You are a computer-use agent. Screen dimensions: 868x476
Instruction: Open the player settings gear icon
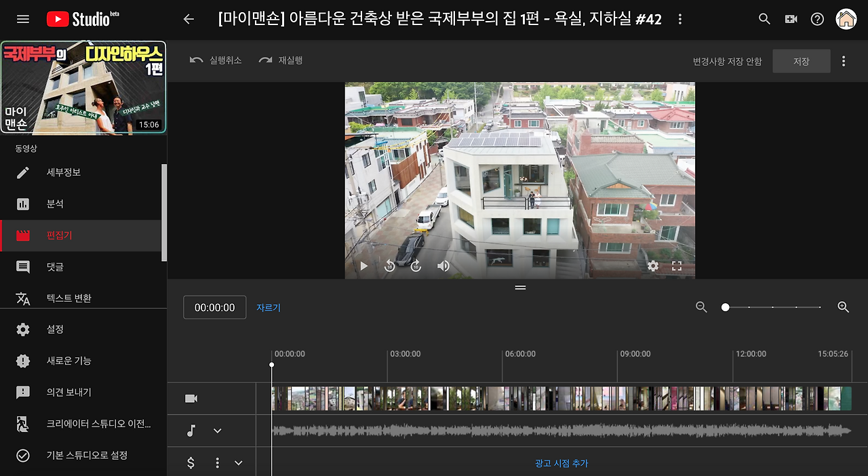(652, 266)
